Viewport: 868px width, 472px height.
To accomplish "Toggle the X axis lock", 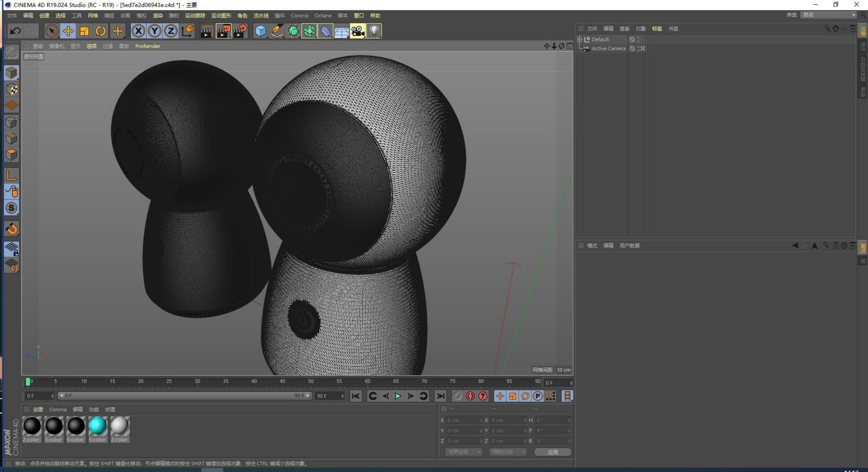I will 138,31.
